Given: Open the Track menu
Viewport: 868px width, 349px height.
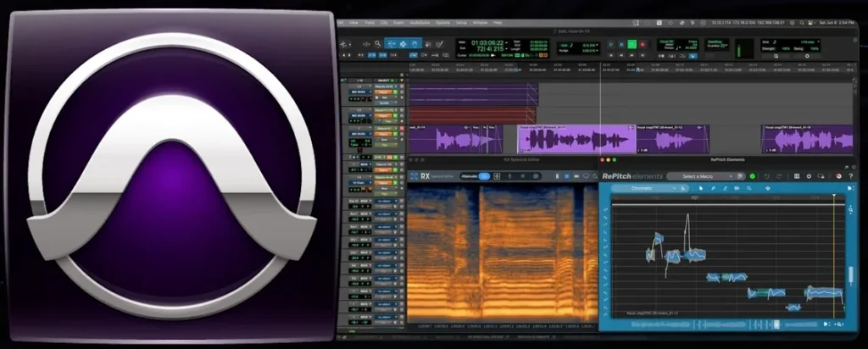Looking at the screenshot, I should pos(370,23).
